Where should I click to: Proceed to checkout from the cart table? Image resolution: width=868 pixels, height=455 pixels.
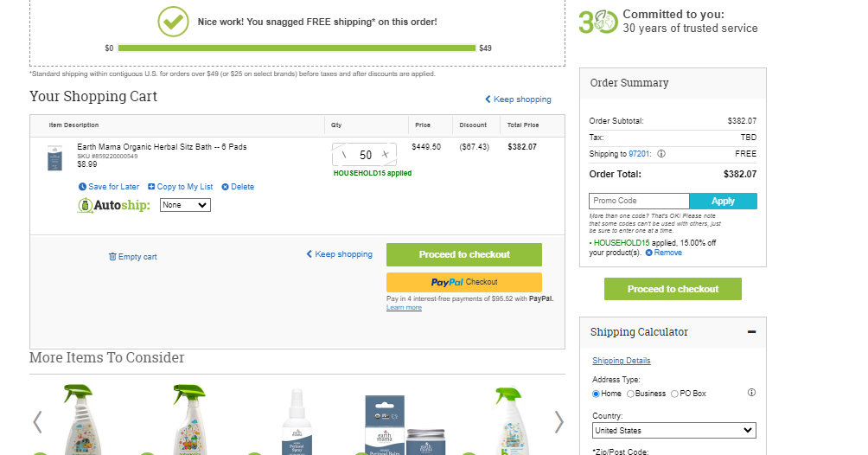tap(464, 254)
